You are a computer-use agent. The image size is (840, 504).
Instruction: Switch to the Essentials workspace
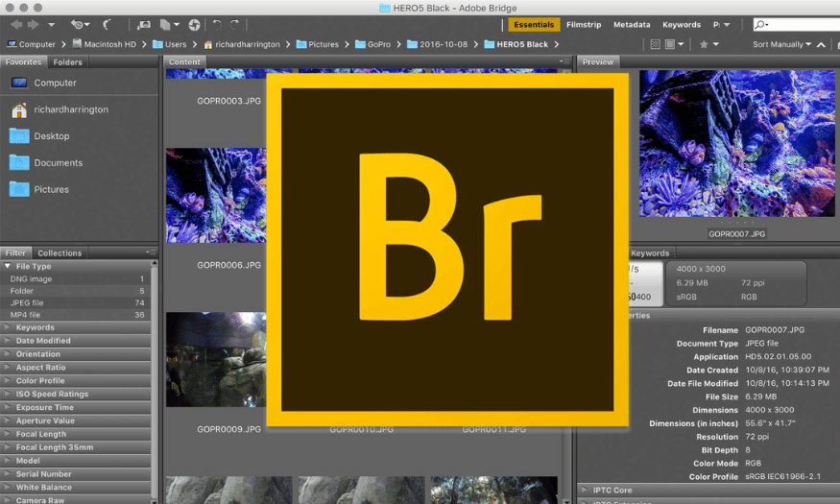[534, 25]
